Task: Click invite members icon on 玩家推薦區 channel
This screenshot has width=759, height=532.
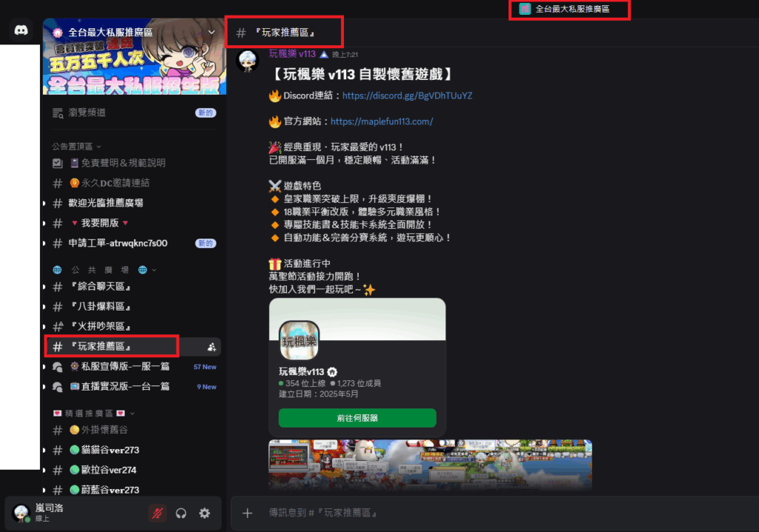Action: [211, 347]
